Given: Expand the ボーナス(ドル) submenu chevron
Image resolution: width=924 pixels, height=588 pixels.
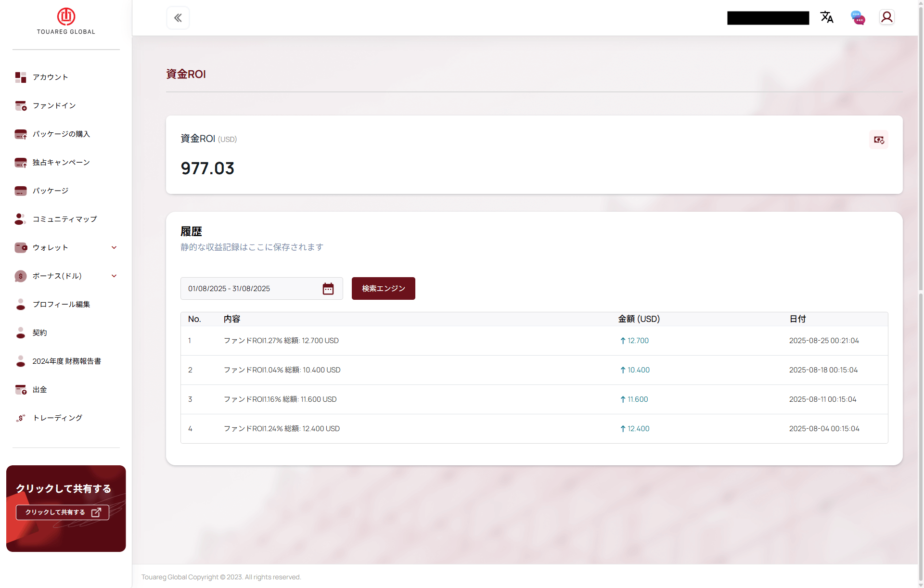Looking at the screenshot, I should tap(114, 276).
